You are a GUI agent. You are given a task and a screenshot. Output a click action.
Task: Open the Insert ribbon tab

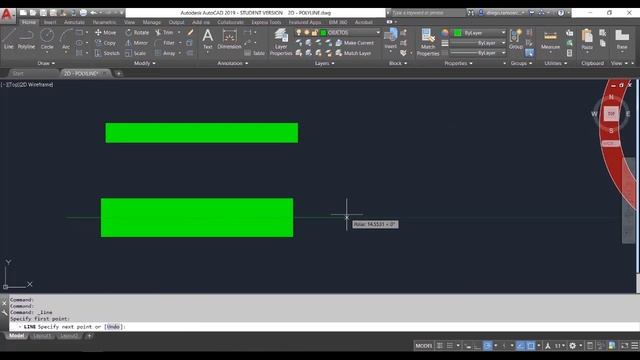(x=50, y=22)
